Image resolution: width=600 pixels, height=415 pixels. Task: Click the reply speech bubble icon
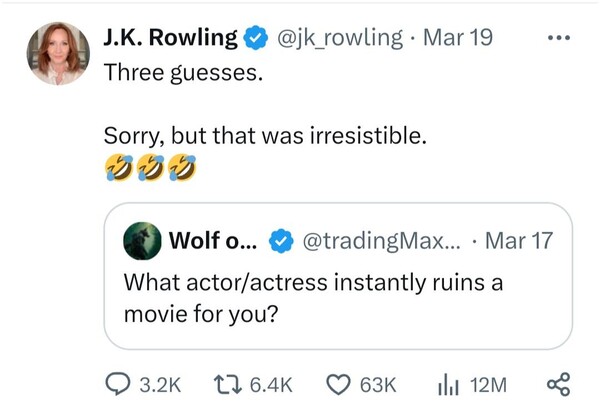click(x=119, y=385)
